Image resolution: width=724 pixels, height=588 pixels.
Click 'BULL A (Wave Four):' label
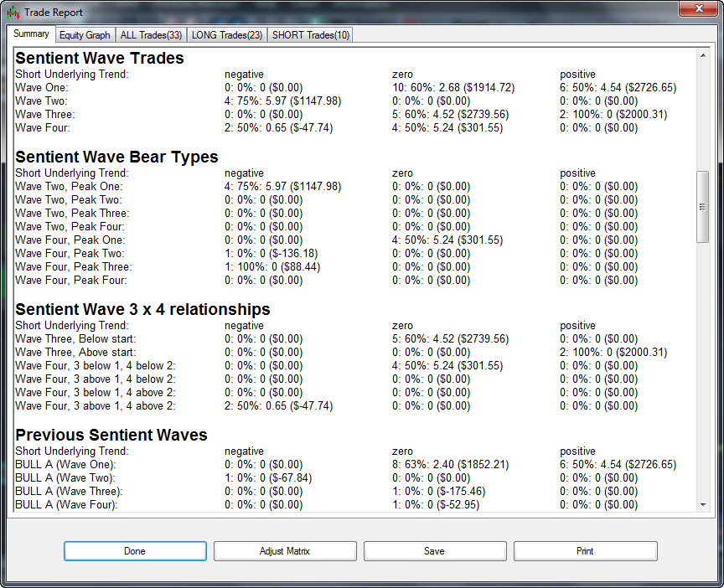(x=66, y=504)
